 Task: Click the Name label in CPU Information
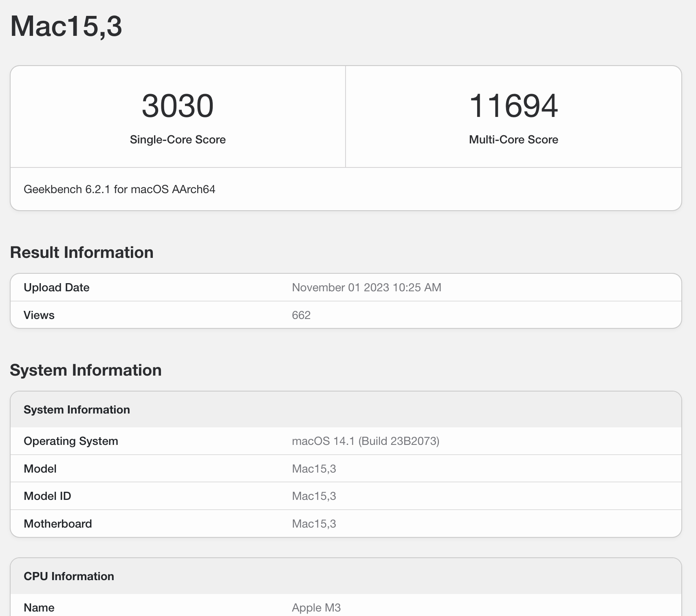tap(39, 607)
